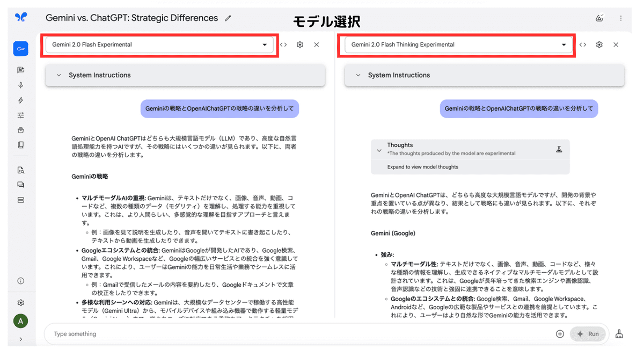
Task: Click the Type something prompt input field
Action: point(301,334)
